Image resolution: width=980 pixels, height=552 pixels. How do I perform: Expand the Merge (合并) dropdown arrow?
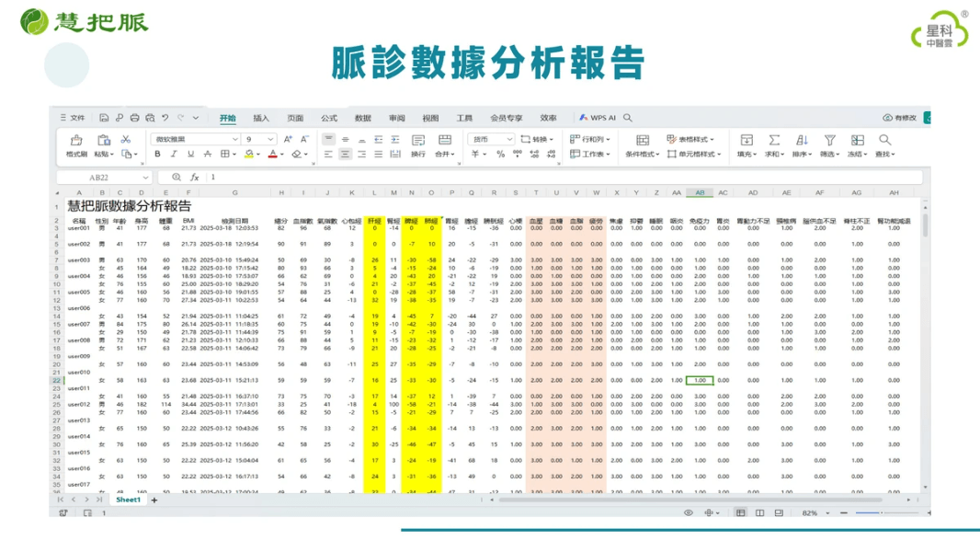pyautogui.click(x=452, y=155)
